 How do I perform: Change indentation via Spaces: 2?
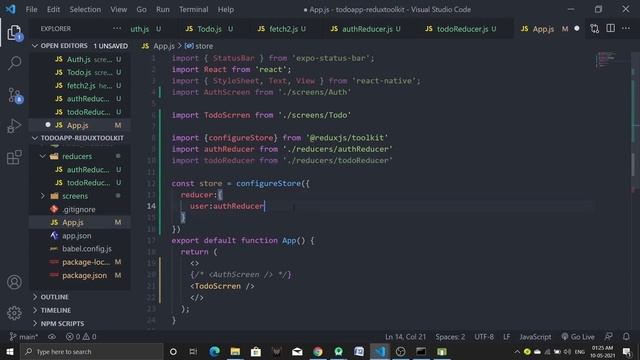pos(450,337)
